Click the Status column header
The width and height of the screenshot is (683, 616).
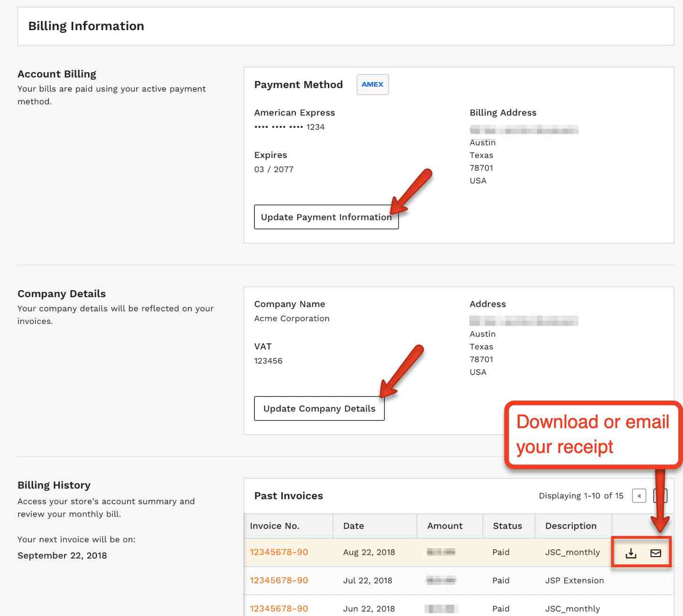[507, 526]
